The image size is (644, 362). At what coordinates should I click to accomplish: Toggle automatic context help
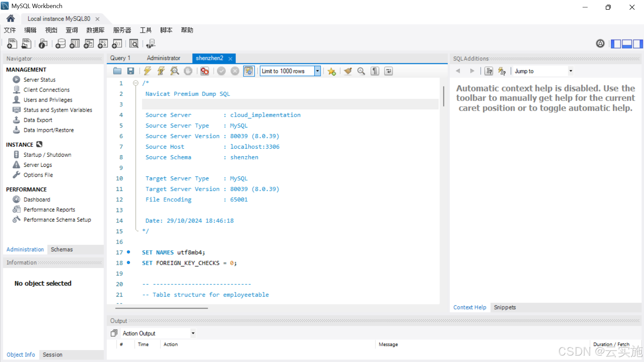click(502, 71)
